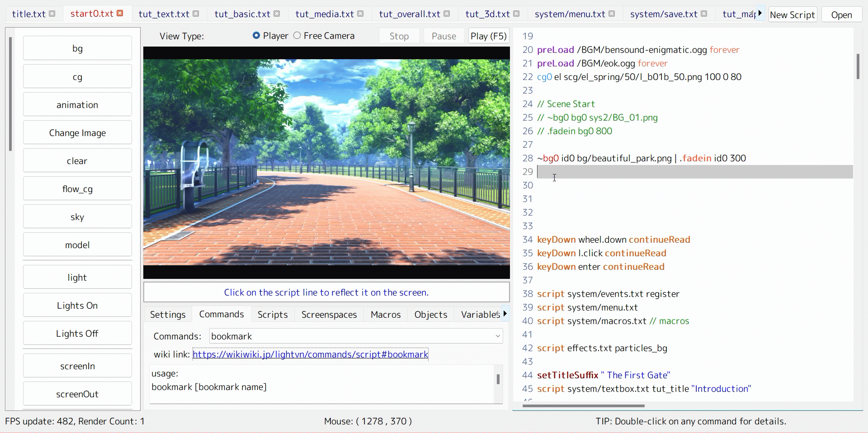Close the tut_basic.txt tab
This screenshot has width=868, height=433.
point(277,14)
